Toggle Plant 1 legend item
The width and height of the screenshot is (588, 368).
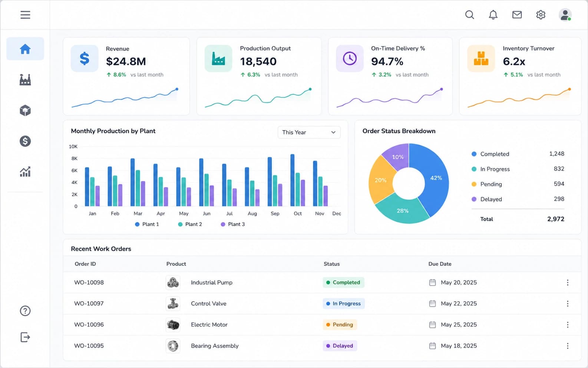click(x=147, y=224)
